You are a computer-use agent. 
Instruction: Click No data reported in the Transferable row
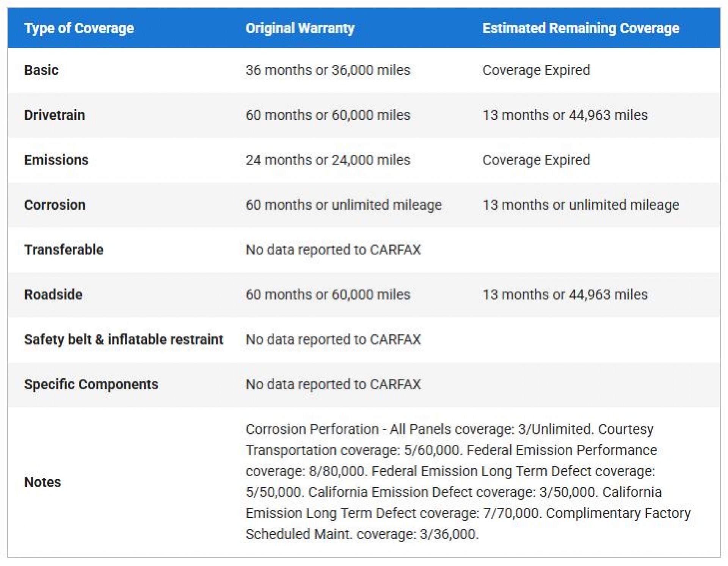pyautogui.click(x=333, y=250)
